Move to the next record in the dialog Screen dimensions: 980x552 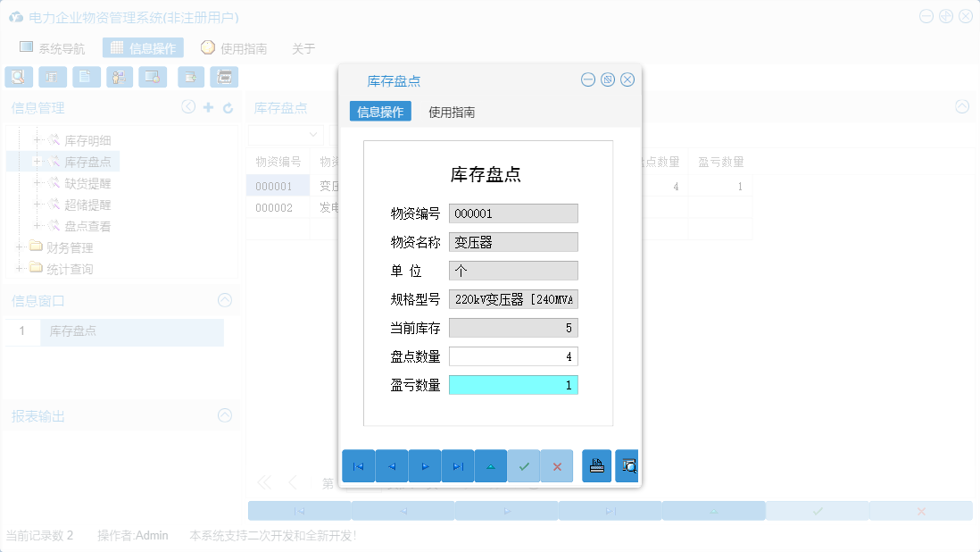coord(425,465)
